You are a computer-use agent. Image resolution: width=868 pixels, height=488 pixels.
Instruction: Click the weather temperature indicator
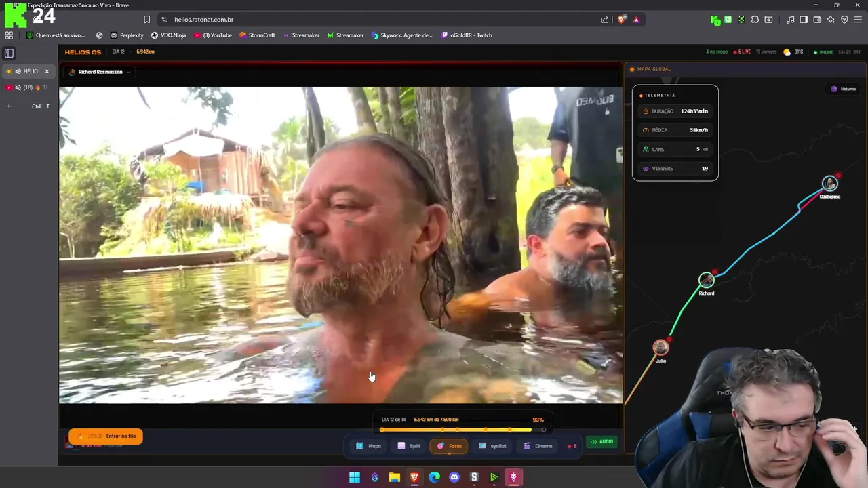click(793, 52)
